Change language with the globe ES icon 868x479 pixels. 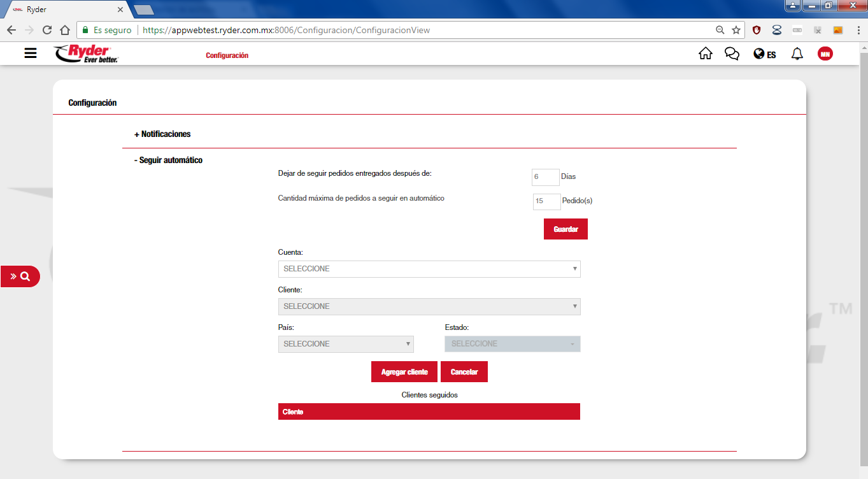pos(764,54)
